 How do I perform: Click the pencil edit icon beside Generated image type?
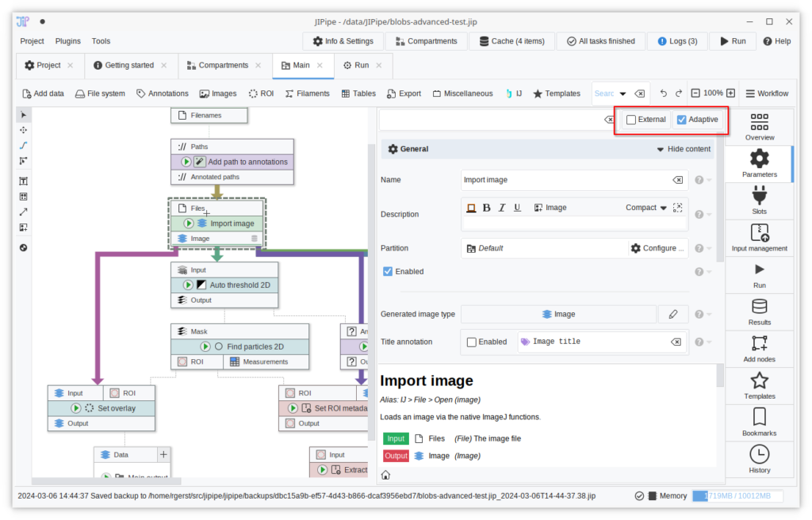click(673, 314)
